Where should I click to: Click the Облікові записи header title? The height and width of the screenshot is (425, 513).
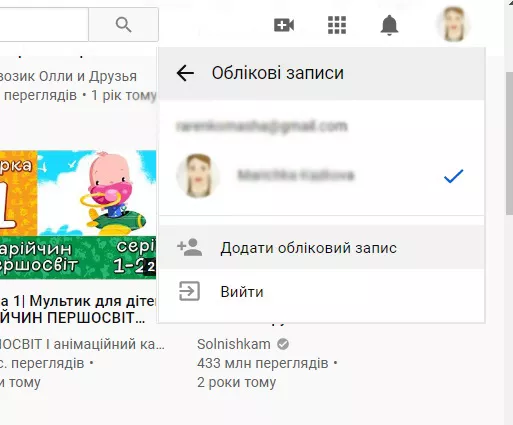tap(278, 73)
